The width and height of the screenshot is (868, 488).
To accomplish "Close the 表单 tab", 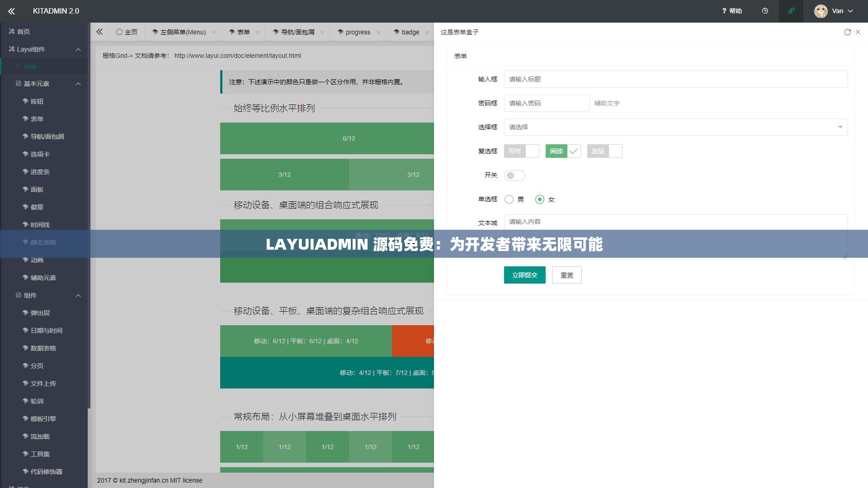I will tap(257, 32).
